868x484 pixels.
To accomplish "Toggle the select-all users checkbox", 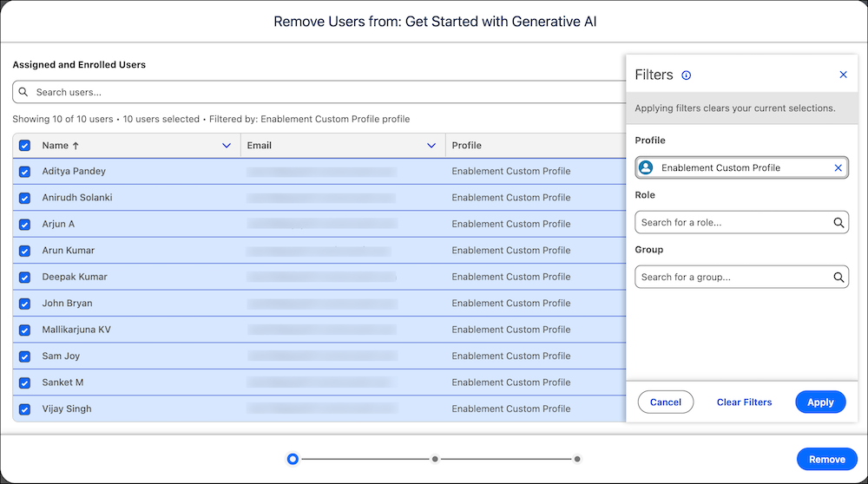I will click(x=24, y=146).
